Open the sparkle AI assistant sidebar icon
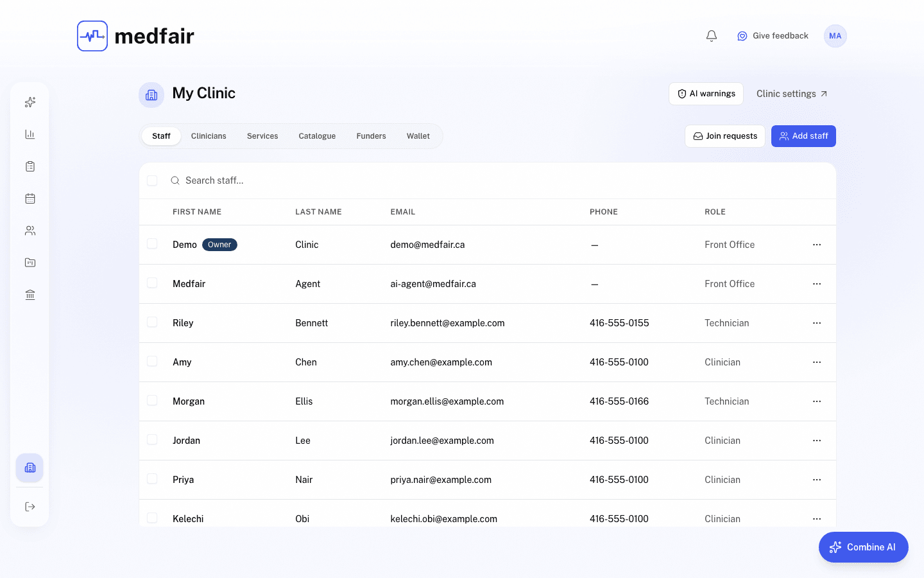Screen dimensions: 924x578 (x=30, y=102)
